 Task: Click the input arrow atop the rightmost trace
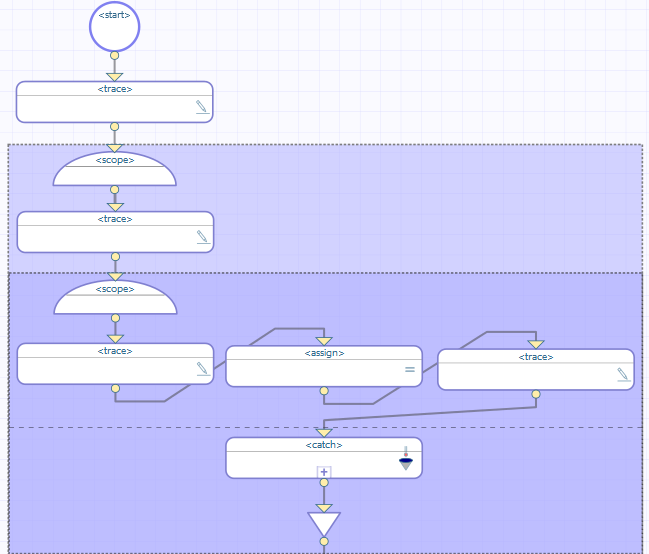pos(536,344)
